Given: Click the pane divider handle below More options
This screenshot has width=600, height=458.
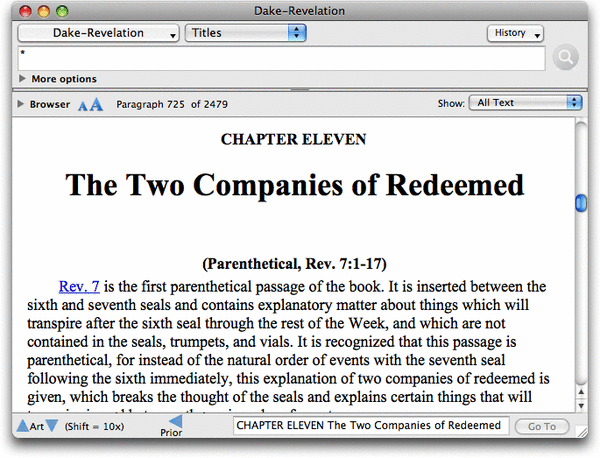Looking at the screenshot, I should coord(300,90).
